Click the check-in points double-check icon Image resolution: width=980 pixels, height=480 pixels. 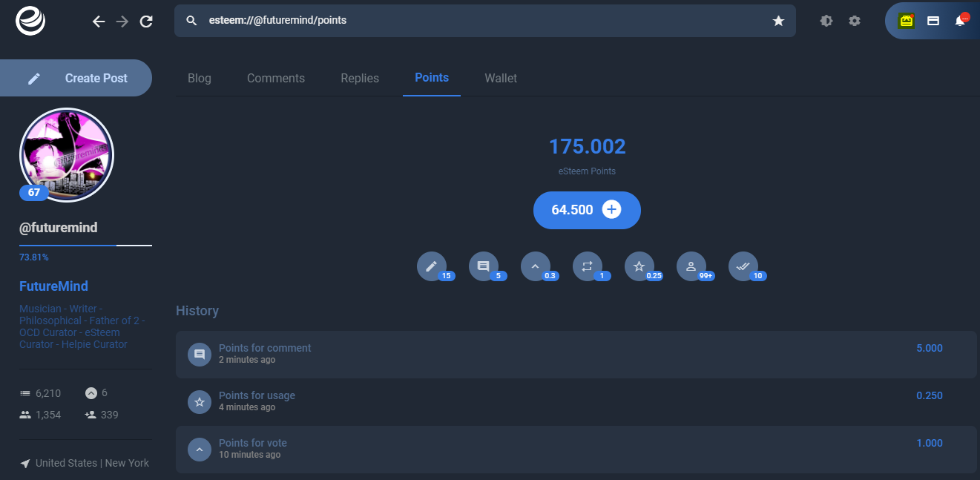click(x=743, y=266)
